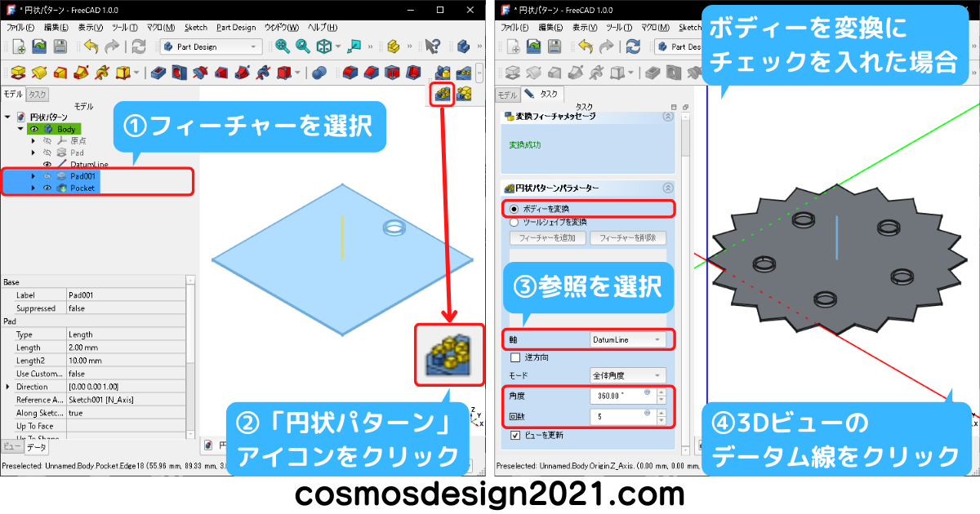The height and width of the screenshot is (514, 980).
Task: Click Refresh icon in left window
Action: pos(139,47)
